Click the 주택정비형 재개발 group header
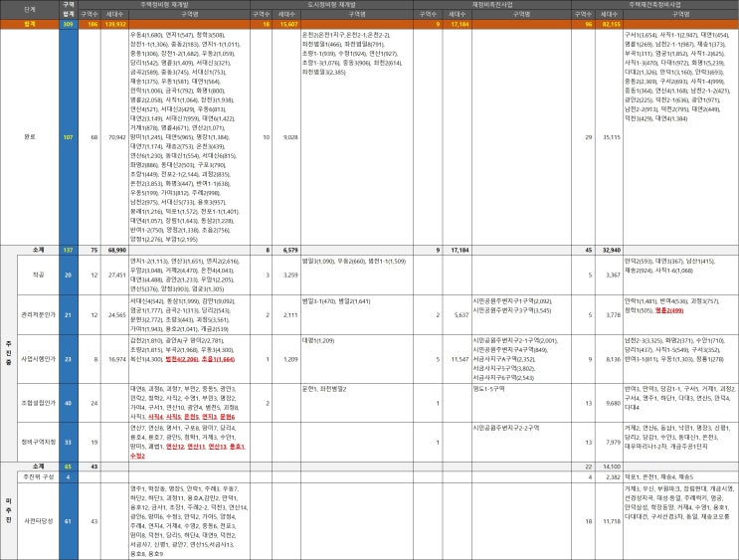This screenshot has width=739, height=560. pyautogui.click(x=164, y=4)
